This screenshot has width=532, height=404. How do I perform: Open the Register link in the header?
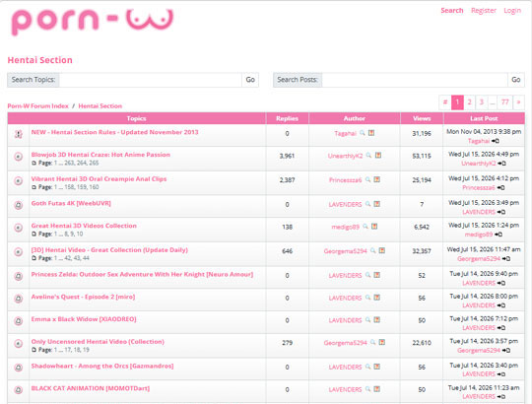pos(484,11)
